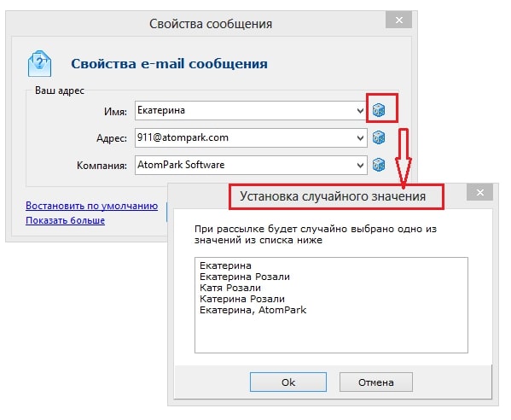Viewport: 511px width, 420px height.
Task: Click the Катерина Розали line in text area
Action: [242, 299]
